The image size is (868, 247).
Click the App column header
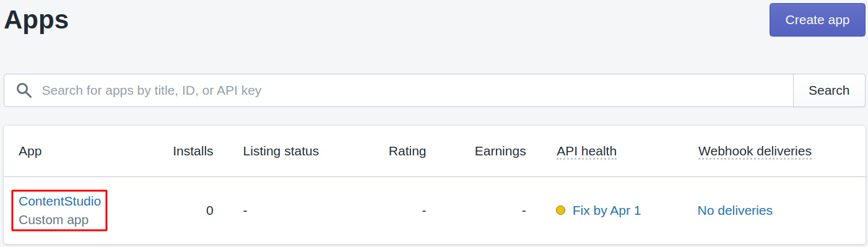click(x=30, y=151)
